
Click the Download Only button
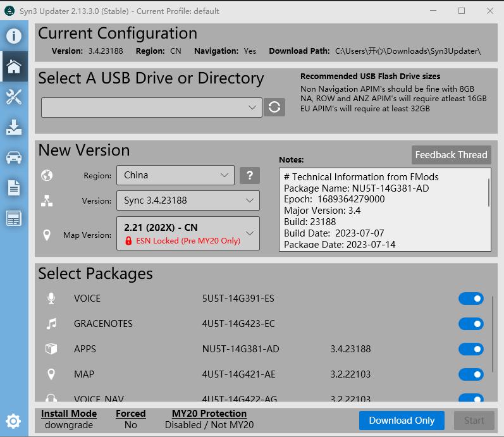click(x=402, y=421)
